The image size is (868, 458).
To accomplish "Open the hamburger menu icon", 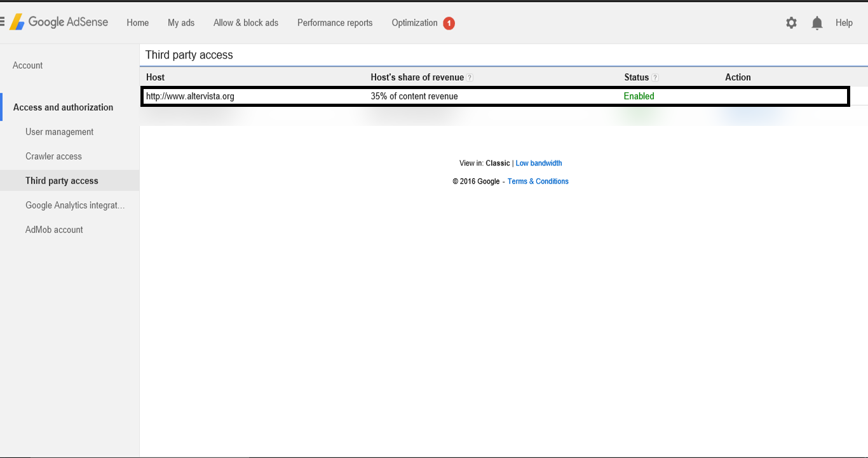I will click(x=2, y=22).
